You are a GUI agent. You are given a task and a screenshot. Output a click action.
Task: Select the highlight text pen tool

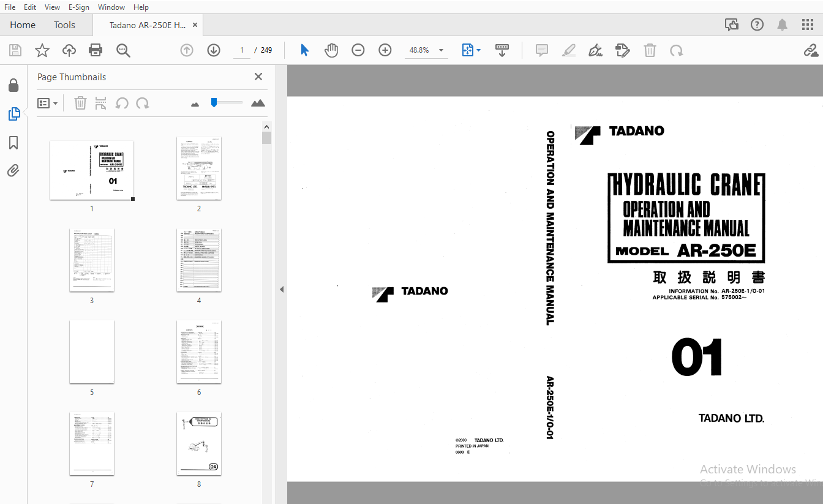click(569, 50)
